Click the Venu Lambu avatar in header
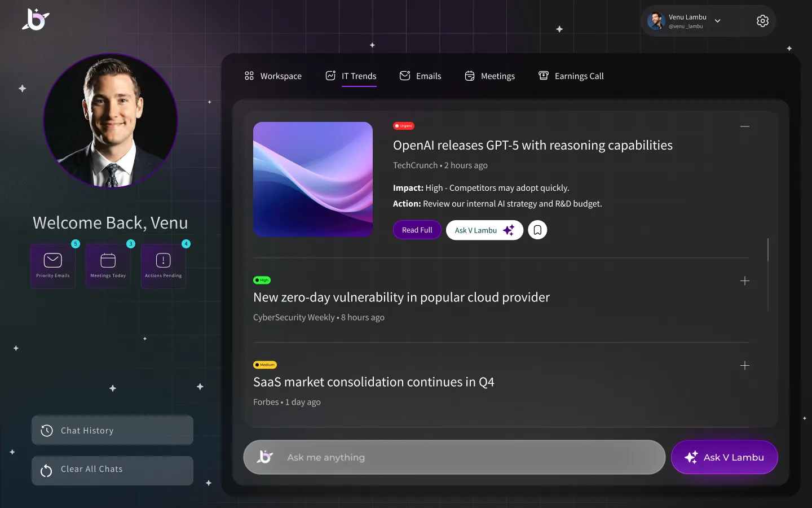Screen dimensions: 812x508 (656, 21)
